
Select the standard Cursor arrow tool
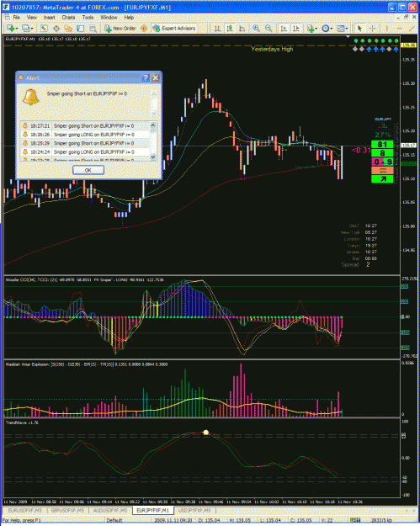click(359, 29)
